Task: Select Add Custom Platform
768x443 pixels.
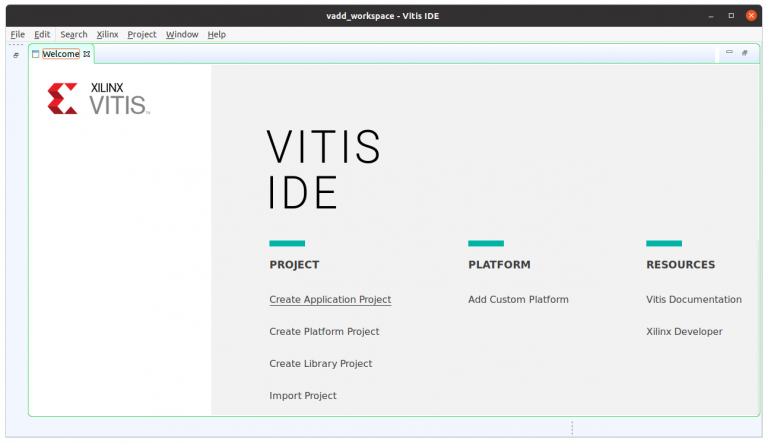Action: (x=518, y=300)
